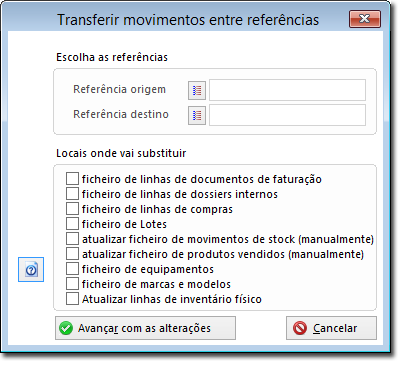Open the Referência destino lookup list icon

197,115
